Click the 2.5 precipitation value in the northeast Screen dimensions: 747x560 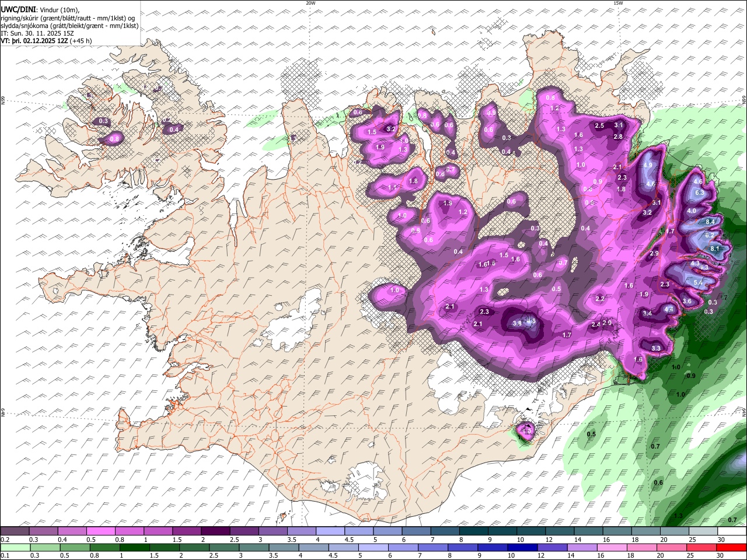coord(599,125)
